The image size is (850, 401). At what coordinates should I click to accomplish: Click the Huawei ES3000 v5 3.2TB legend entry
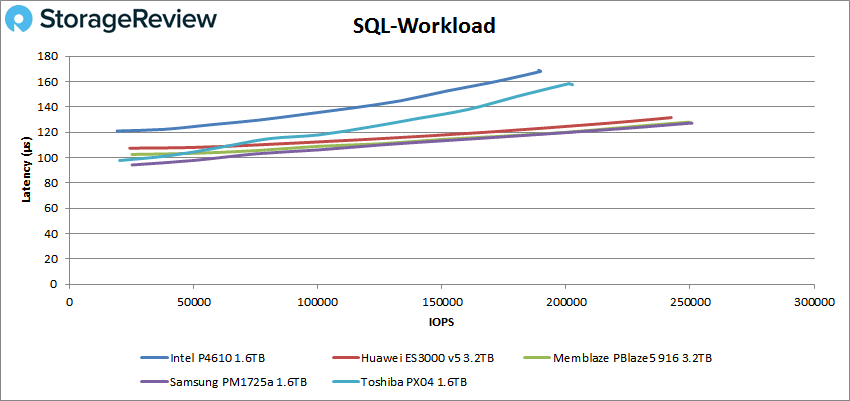point(413,358)
